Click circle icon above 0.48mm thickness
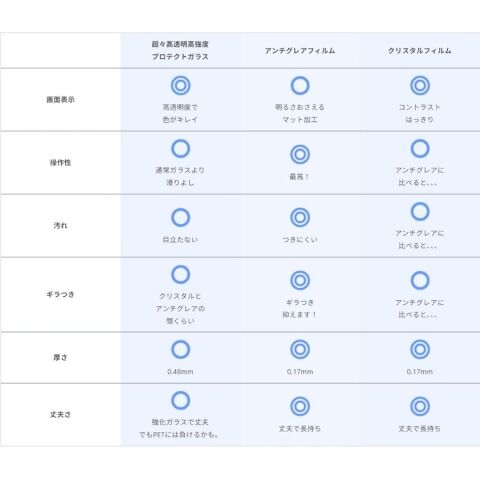 pyautogui.click(x=180, y=349)
